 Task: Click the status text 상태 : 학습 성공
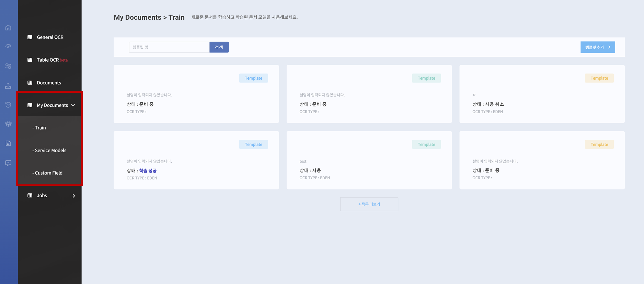141,171
